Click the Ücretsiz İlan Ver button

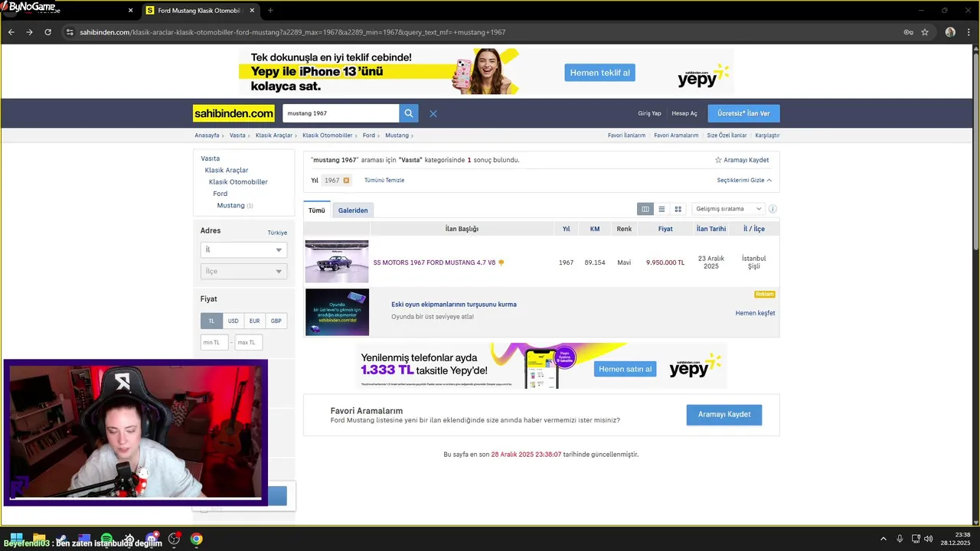[x=743, y=113]
